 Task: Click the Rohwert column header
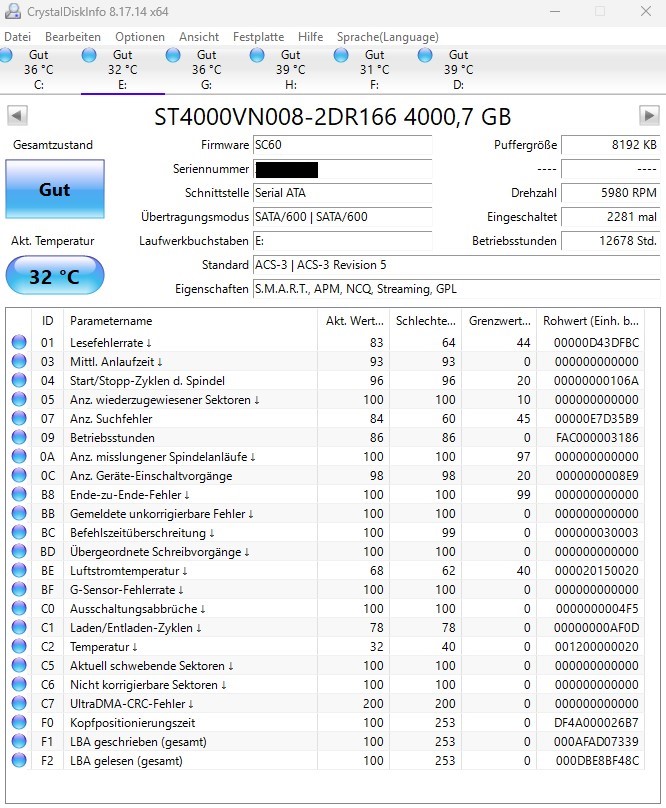tap(590, 321)
